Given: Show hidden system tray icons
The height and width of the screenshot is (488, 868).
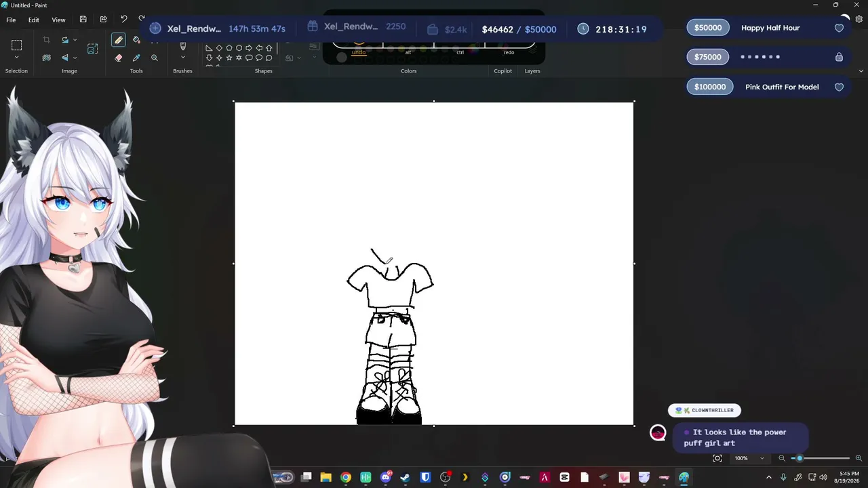Looking at the screenshot, I should (769, 477).
